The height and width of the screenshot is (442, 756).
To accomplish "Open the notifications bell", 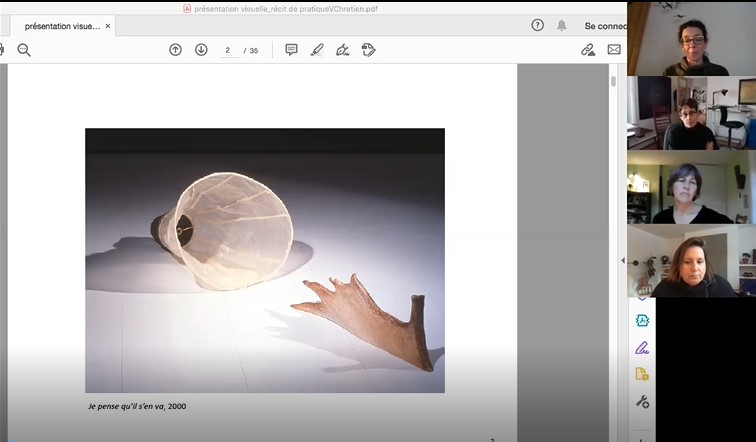I will (x=562, y=25).
